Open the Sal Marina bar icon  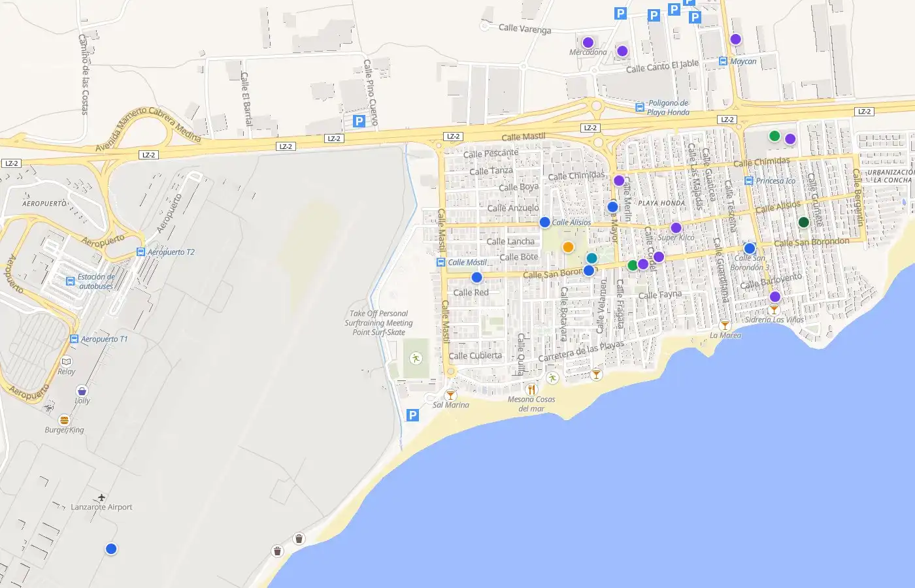pos(450,395)
